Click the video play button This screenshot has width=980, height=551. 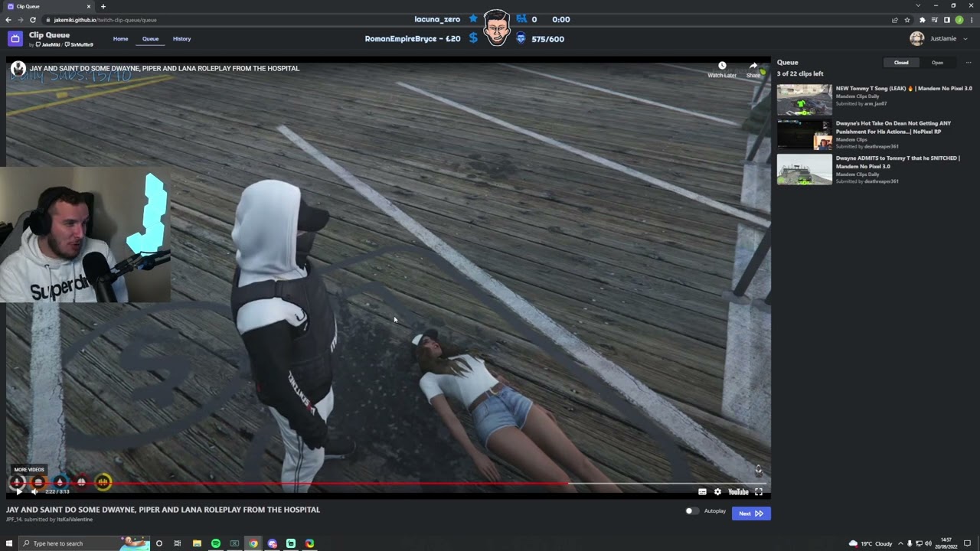18,492
